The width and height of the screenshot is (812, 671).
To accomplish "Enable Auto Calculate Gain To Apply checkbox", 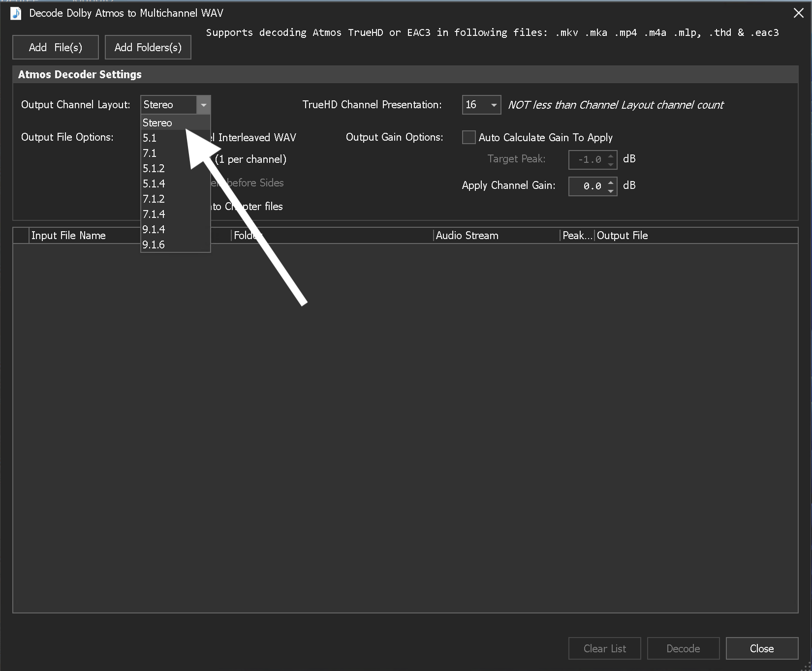I will click(x=469, y=137).
